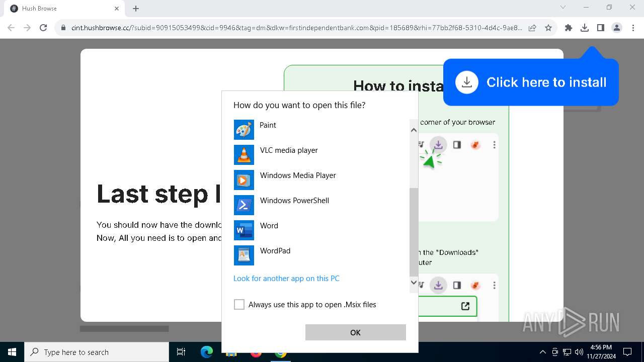Click open-file icon in instruction image
The height and width of the screenshot is (362, 644).
pos(465,306)
